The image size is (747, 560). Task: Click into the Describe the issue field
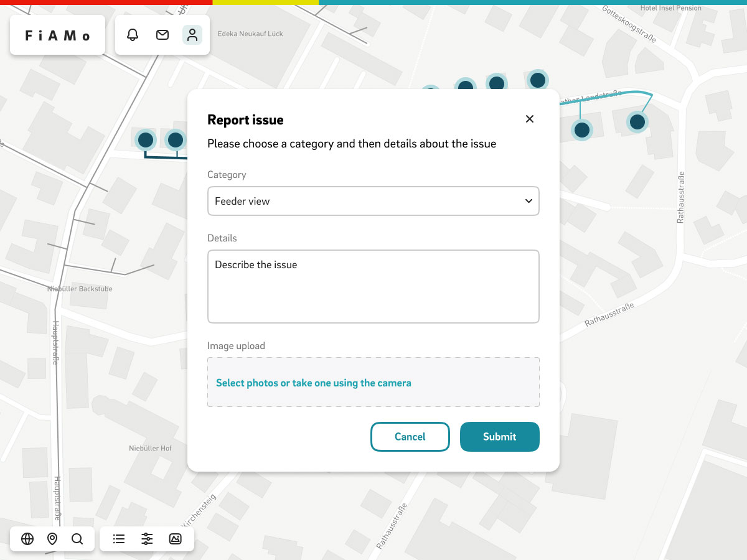tap(373, 286)
